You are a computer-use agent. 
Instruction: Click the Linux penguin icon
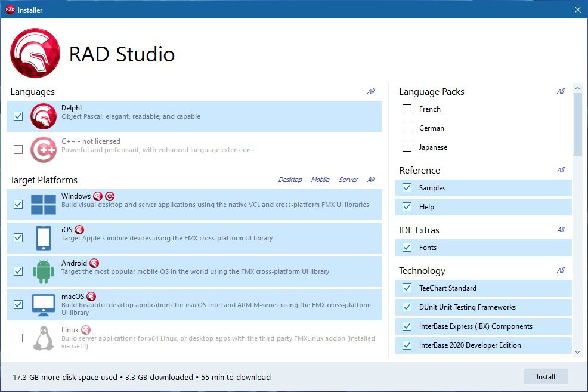pyautogui.click(x=44, y=338)
